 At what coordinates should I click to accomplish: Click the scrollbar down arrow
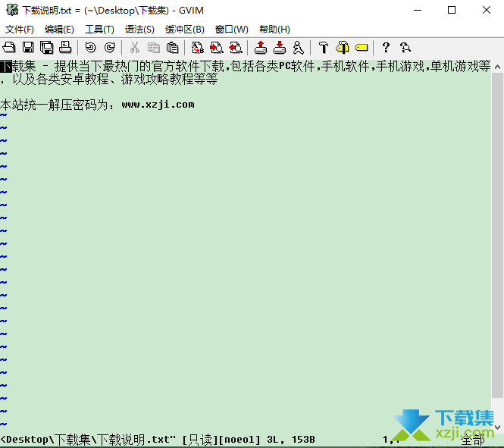[x=497, y=427]
